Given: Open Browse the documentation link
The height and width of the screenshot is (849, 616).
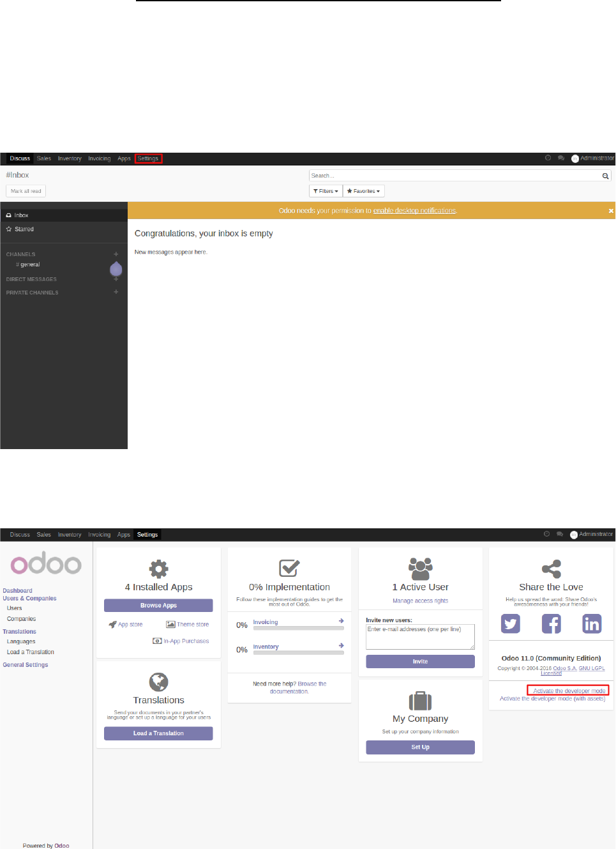Looking at the screenshot, I should [x=298, y=687].
